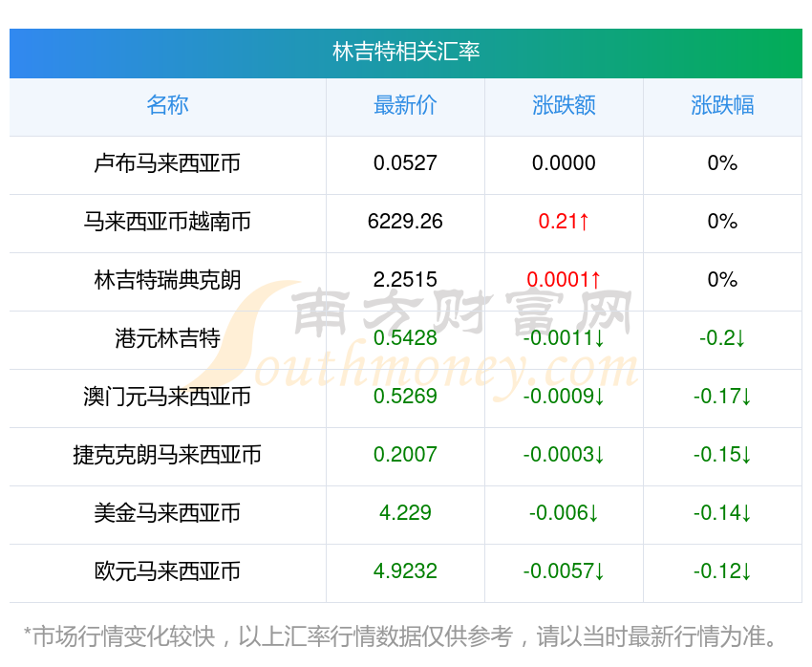
Task: Click the market disclaimer footnote text
Action: point(400,637)
